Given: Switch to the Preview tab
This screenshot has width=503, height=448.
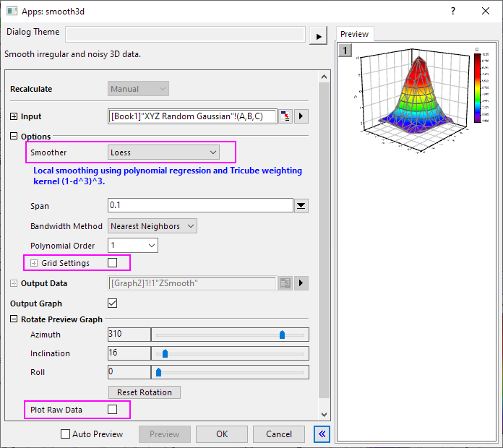Looking at the screenshot, I should pyautogui.click(x=354, y=34).
